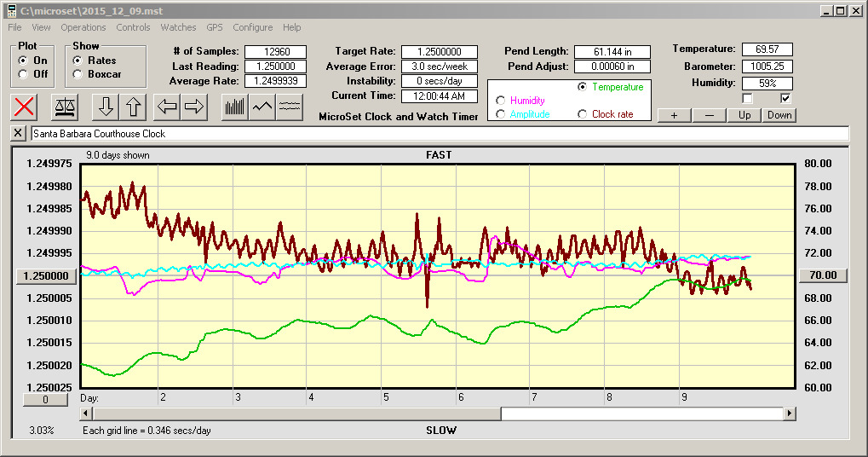The height and width of the screenshot is (457, 868).
Task: Open the Controls menu
Action: [133, 27]
